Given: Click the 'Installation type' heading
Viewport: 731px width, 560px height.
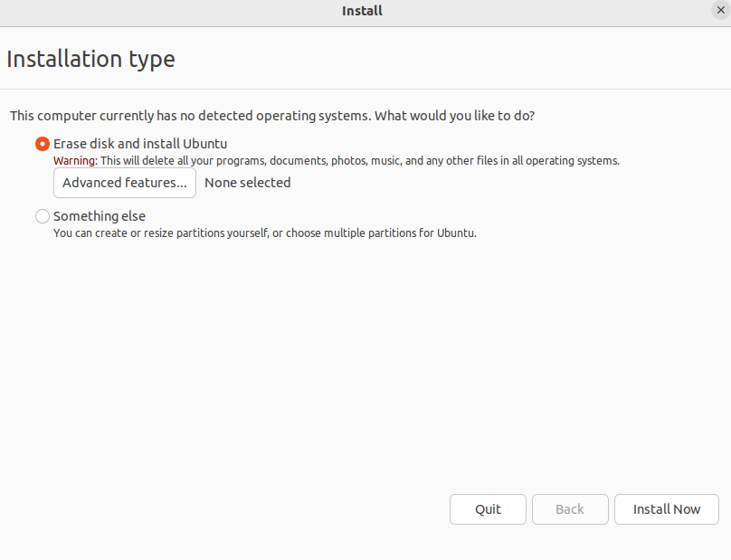Looking at the screenshot, I should click(90, 59).
